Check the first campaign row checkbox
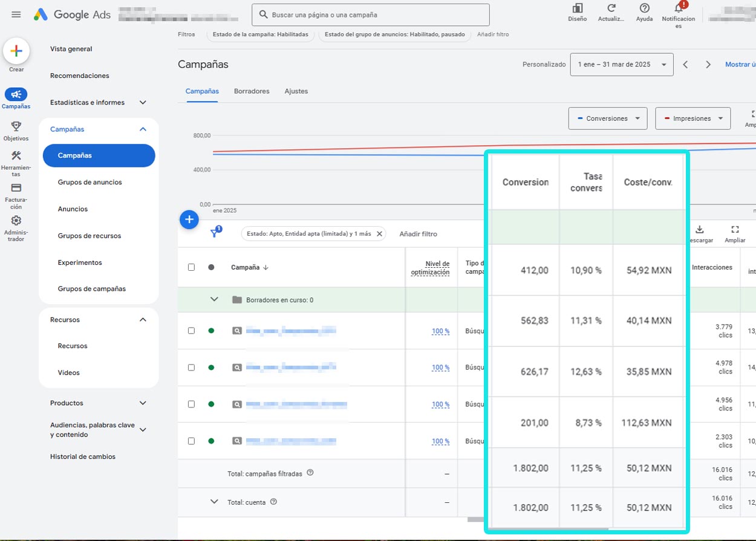Viewport: 756px width, 541px height. coord(191,331)
